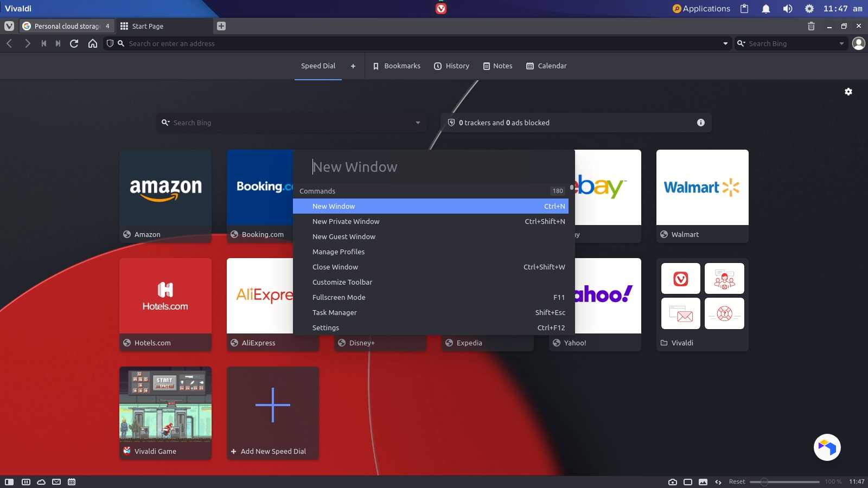
Task: Click Add New Speed Dial tile
Action: pyautogui.click(x=273, y=413)
